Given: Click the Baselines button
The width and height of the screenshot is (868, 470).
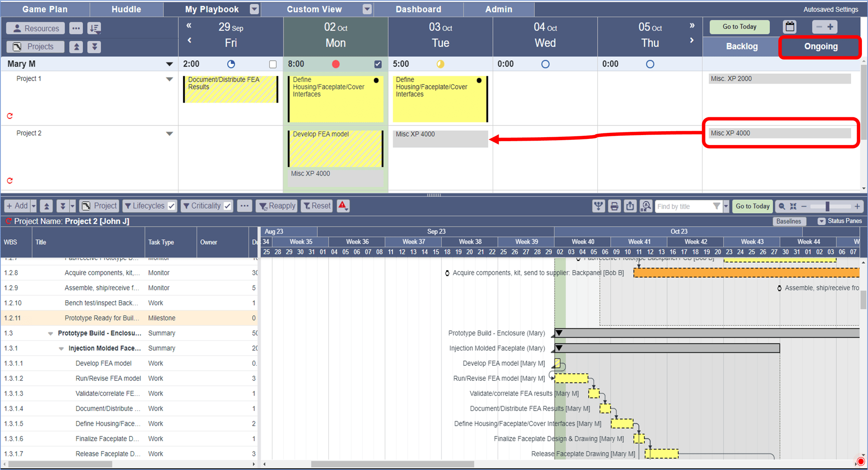Looking at the screenshot, I should (x=788, y=221).
